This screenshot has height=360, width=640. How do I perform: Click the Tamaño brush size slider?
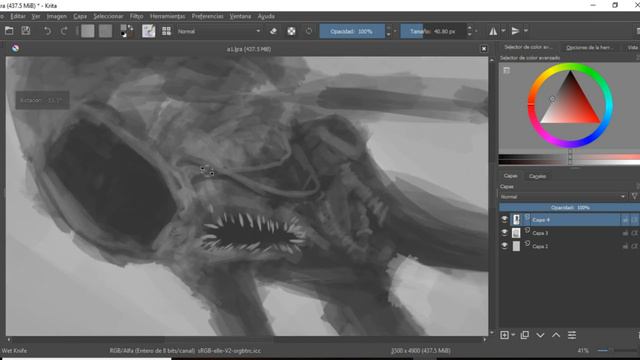tap(433, 31)
